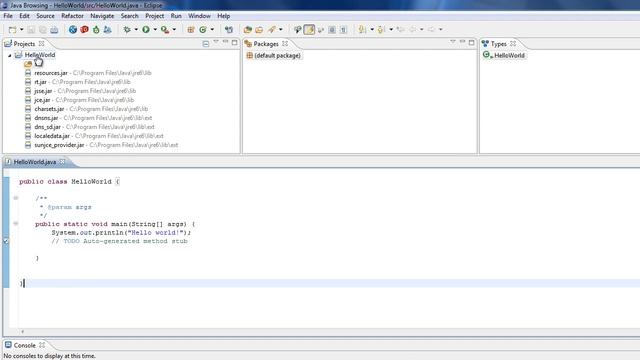
Task: Open the Packages view menu triangle
Action: point(453,42)
